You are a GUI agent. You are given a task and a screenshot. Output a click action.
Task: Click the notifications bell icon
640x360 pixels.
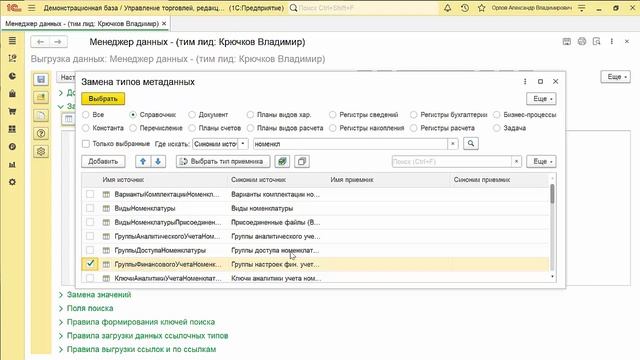(447, 8)
